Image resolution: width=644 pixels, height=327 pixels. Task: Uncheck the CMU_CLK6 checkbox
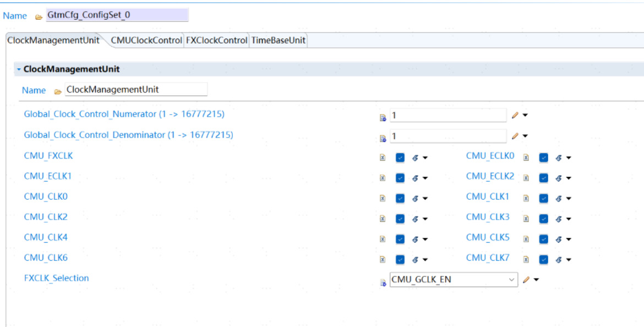pyautogui.click(x=400, y=260)
